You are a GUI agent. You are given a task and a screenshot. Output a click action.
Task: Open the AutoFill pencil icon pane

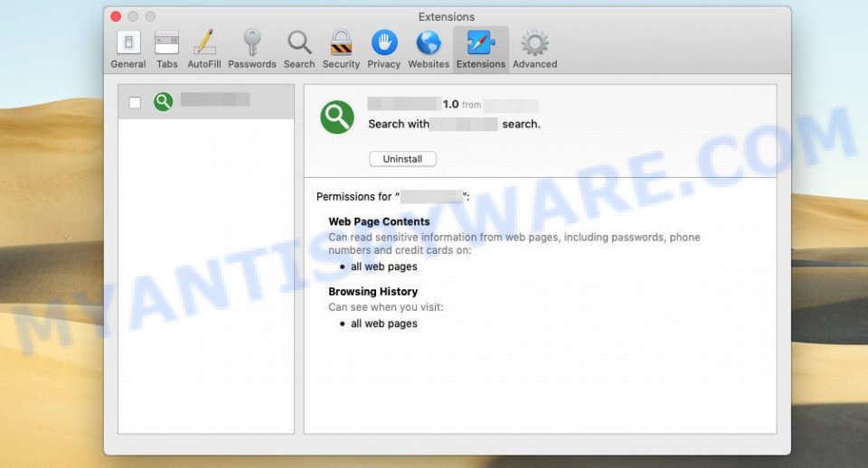point(204,50)
